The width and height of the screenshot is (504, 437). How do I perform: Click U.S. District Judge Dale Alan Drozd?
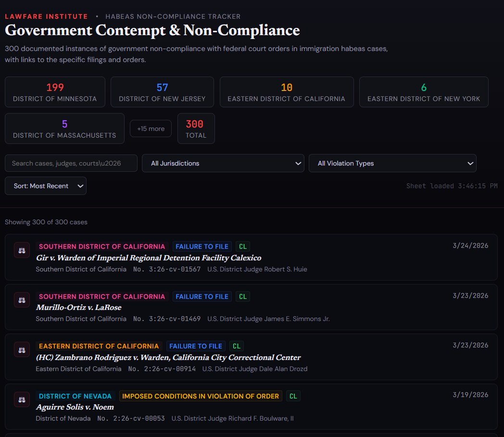click(255, 369)
